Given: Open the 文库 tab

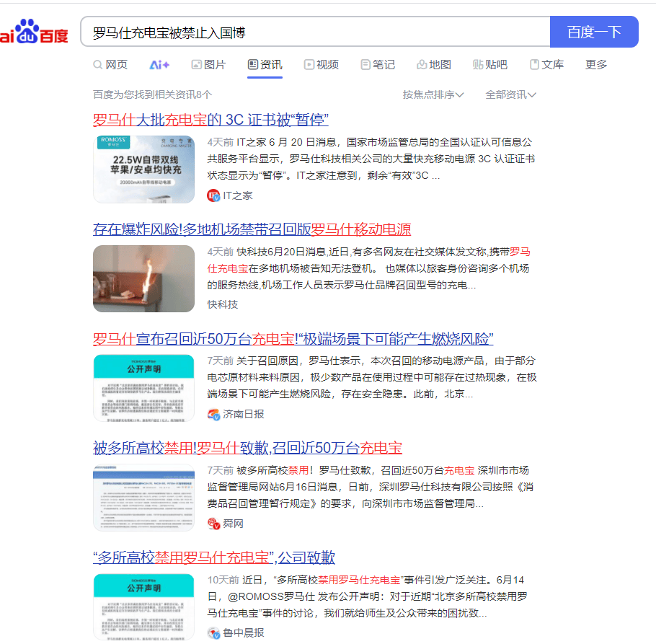Looking at the screenshot, I should (x=547, y=65).
